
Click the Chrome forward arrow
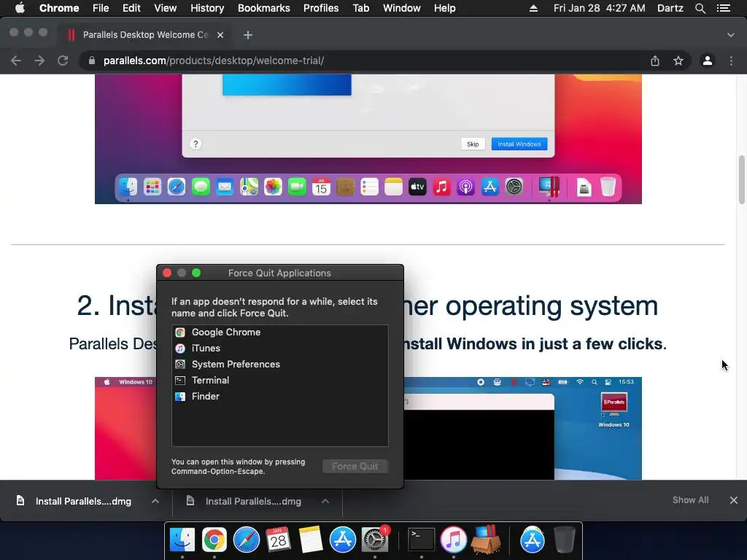click(39, 61)
